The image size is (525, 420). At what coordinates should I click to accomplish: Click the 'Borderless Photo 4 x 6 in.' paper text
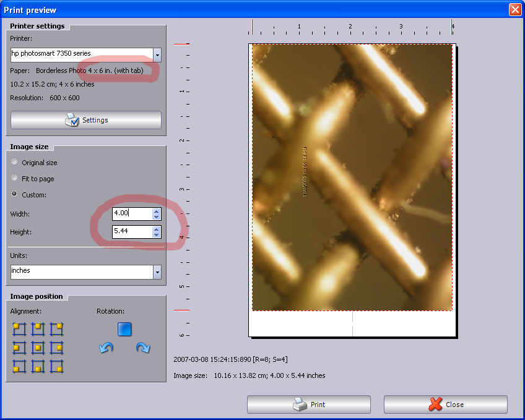(89, 71)
